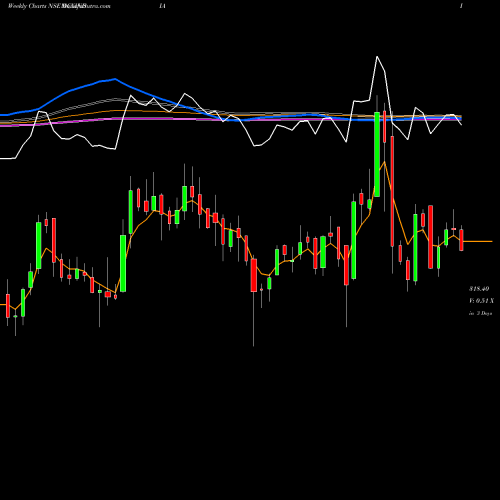500x500 pixels.
Task: Click the flat orange line extension after the last candle
Action: pyautogui.click(x=478, y=241)
